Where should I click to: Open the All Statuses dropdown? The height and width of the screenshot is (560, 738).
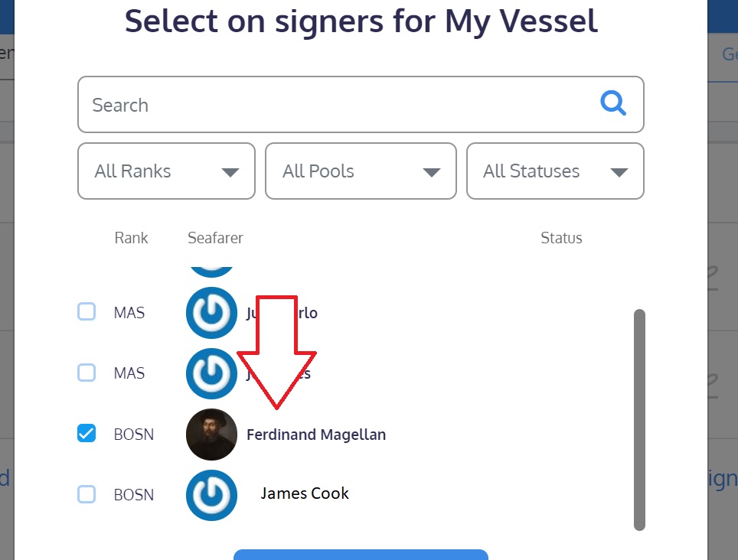point(555,171)
